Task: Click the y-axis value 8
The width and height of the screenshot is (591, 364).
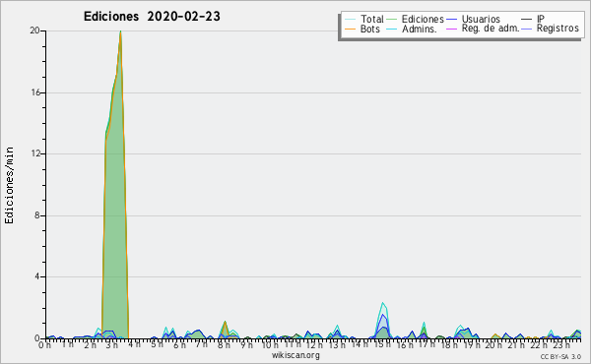Action: point(37,215)
